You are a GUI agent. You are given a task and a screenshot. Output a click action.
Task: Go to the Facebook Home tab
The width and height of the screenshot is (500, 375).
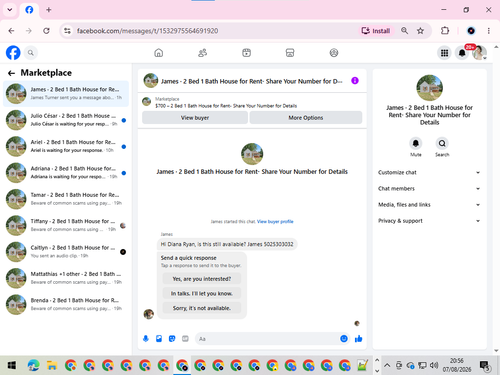159,53
